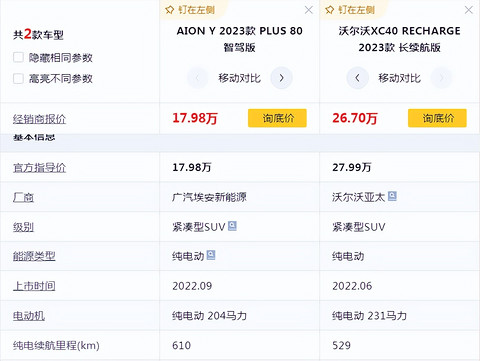The image size is (480, 361).
Task: Open 上市时间 parameter link
Action: 34,286
